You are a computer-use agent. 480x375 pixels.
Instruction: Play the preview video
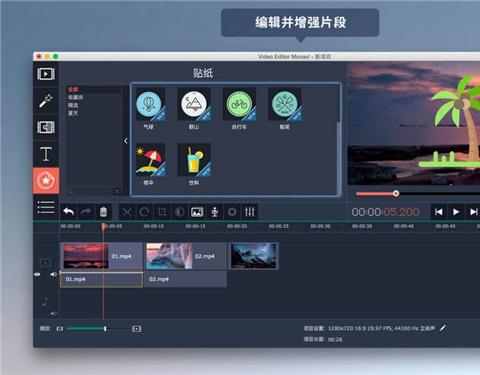[x=456, y=212]
